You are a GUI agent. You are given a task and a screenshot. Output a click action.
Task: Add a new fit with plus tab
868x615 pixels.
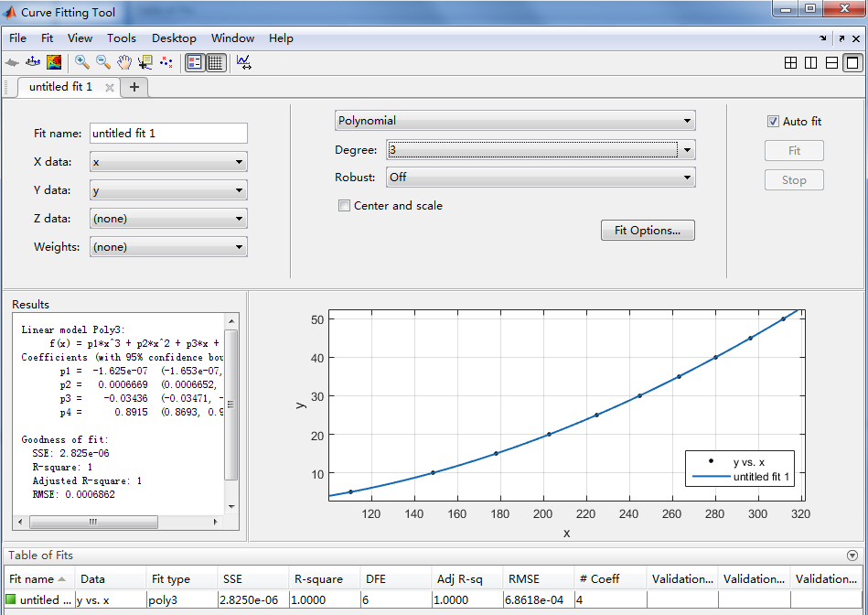[x=134, y=87]
